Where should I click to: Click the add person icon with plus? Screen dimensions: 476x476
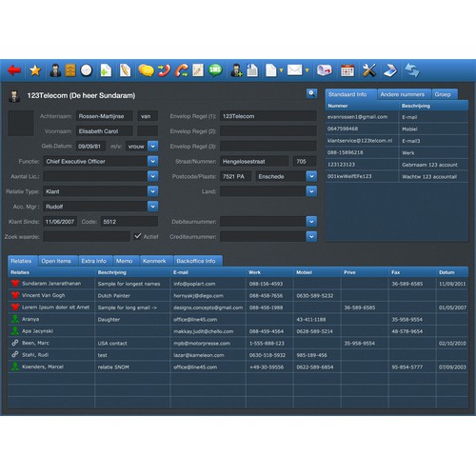237,70
